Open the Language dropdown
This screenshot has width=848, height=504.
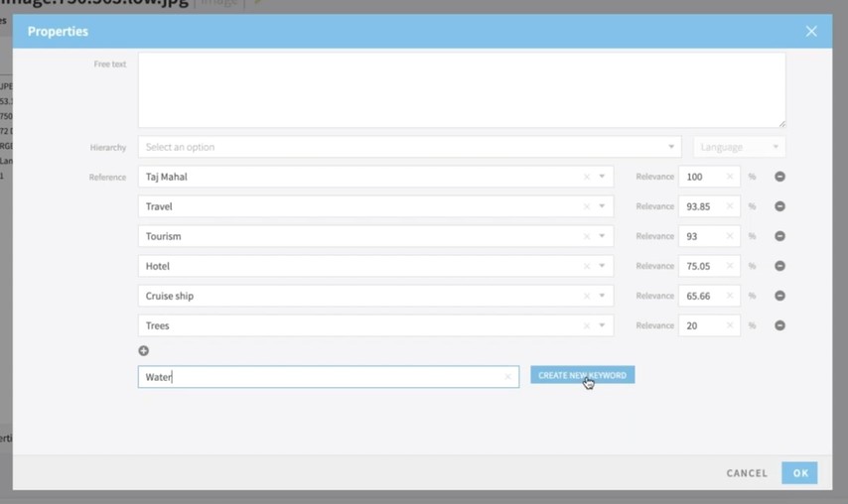[739, 147]
